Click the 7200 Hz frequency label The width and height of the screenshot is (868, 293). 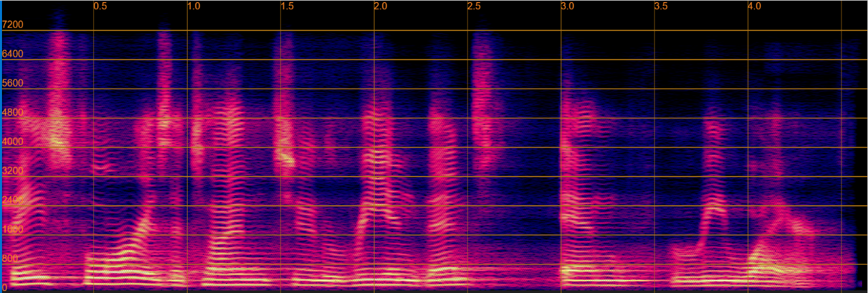coord(13,25)
